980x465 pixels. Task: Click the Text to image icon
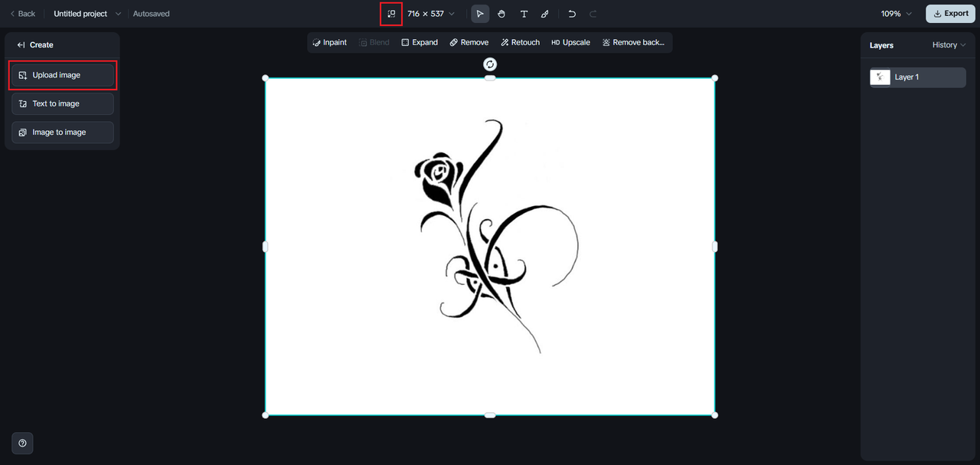click(x=23, y=103)
